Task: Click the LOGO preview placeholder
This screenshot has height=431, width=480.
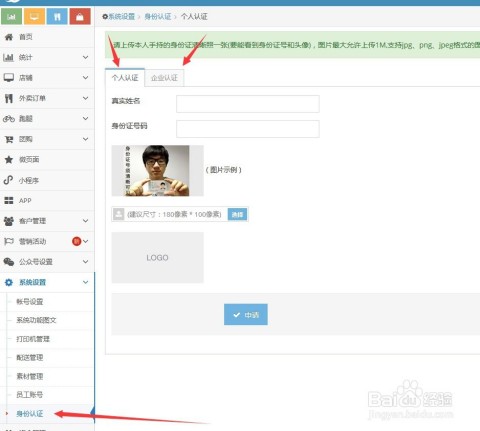Action: [157, 258]
